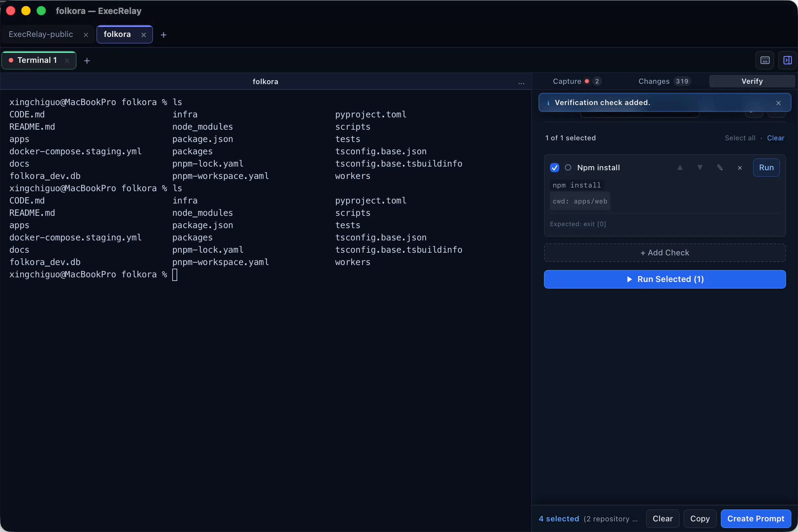Move Npm install check down

point(700,168)
